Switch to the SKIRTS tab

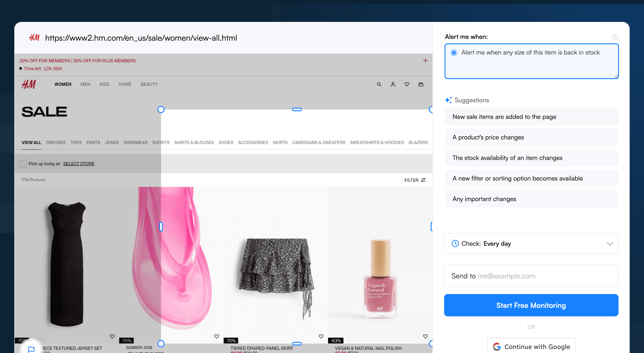(280, 143)
